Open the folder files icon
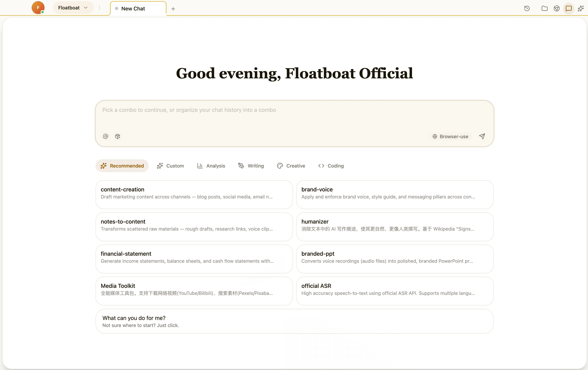This screenshot has height=370, width=588. coord(544,9)
